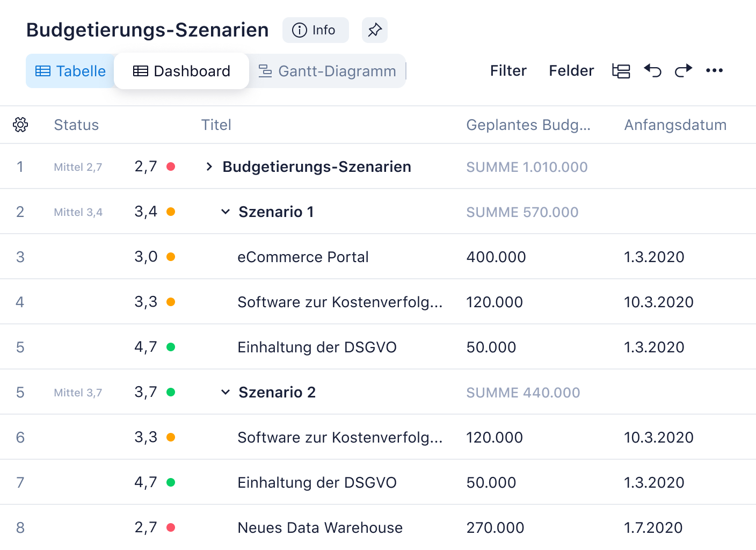The width and height of the screenshot is (756, 550).
Task: Click the Mittel 3,7 status label
Action: (78, 393)
